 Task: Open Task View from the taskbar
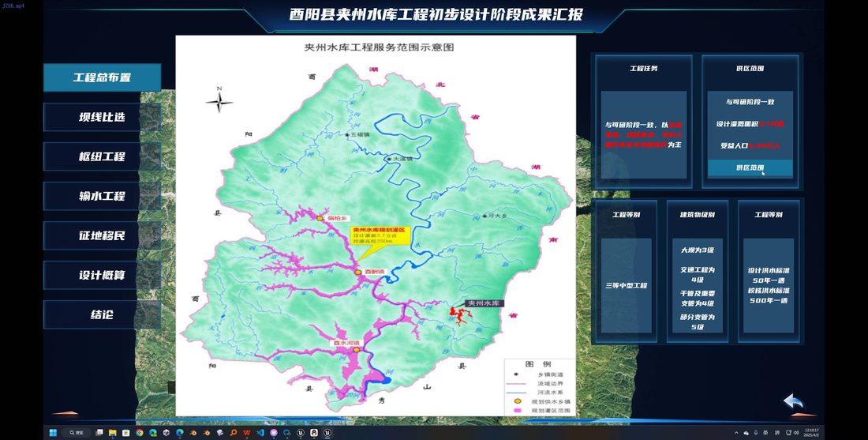tap(99, 432)
